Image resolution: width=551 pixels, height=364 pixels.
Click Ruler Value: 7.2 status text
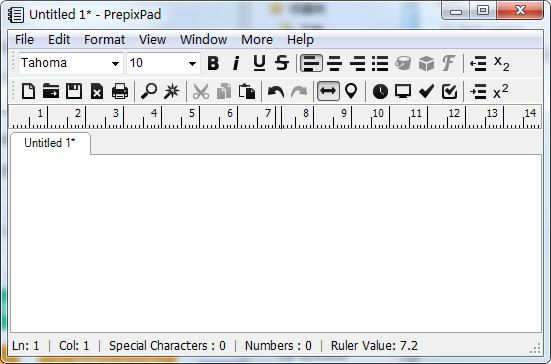click(374, 346)
